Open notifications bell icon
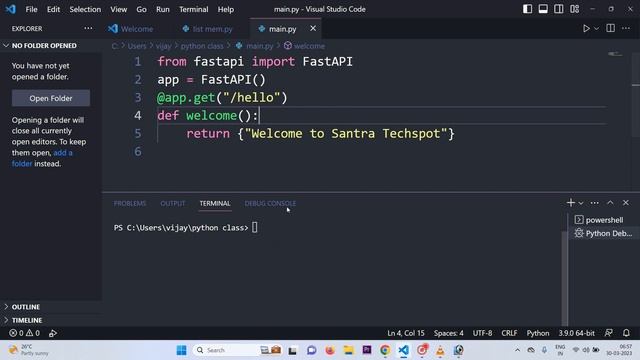 tap(626, 333)
